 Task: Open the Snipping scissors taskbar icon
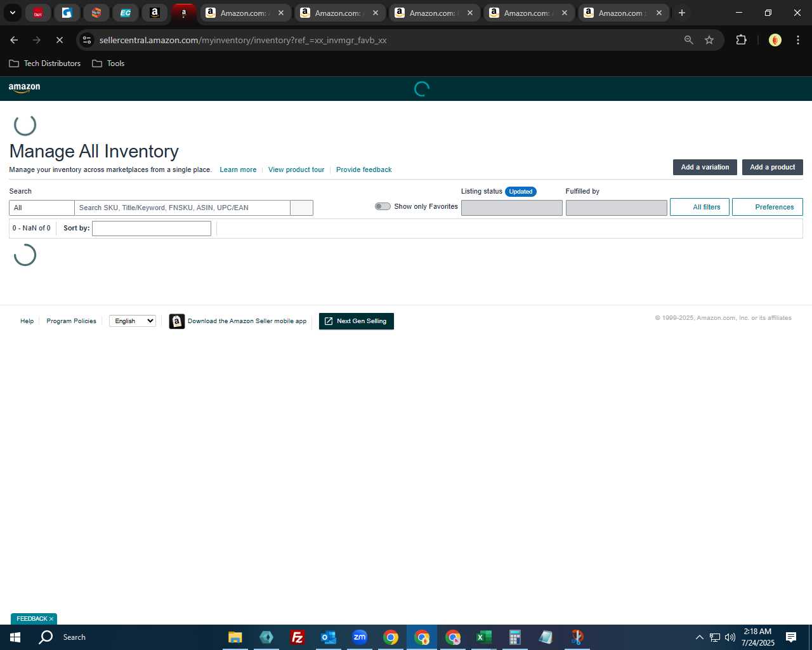tap(577, 637)
